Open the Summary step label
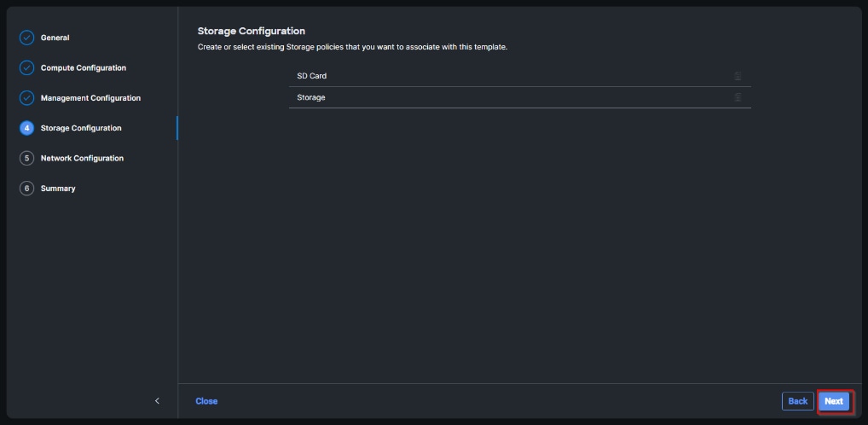 [58, 189]
